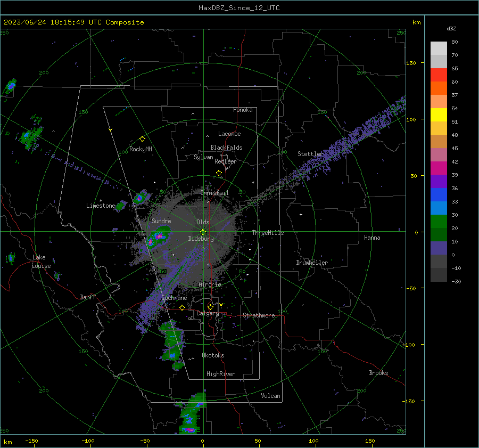Screen dimensions: 479x448
Task: Click the Lacombe city label
Action: point(229,134)
